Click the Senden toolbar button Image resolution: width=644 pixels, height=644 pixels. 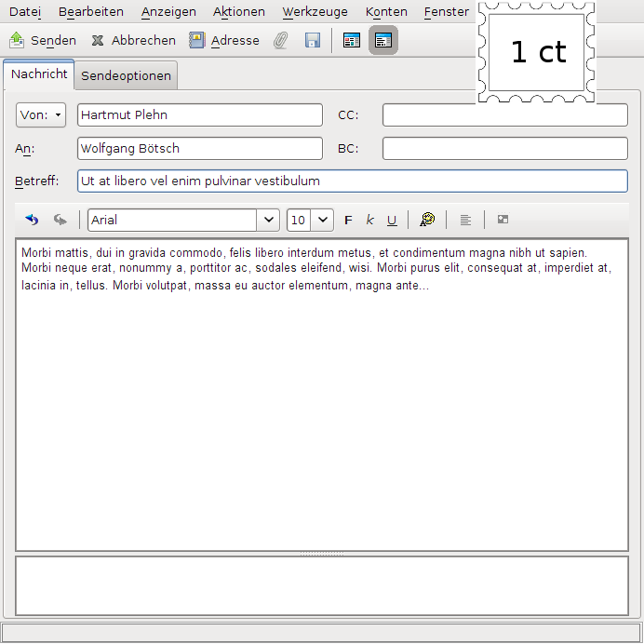tap(43, 41)
